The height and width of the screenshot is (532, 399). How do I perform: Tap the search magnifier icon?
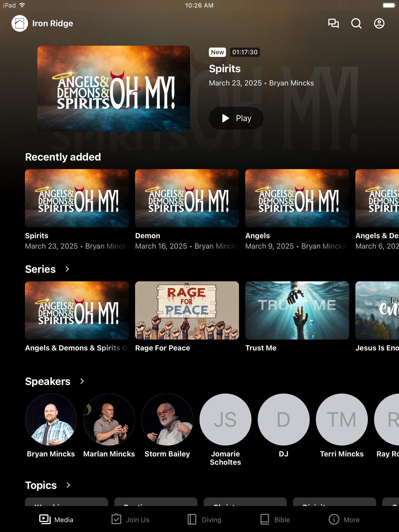click(x=356, y=23)
